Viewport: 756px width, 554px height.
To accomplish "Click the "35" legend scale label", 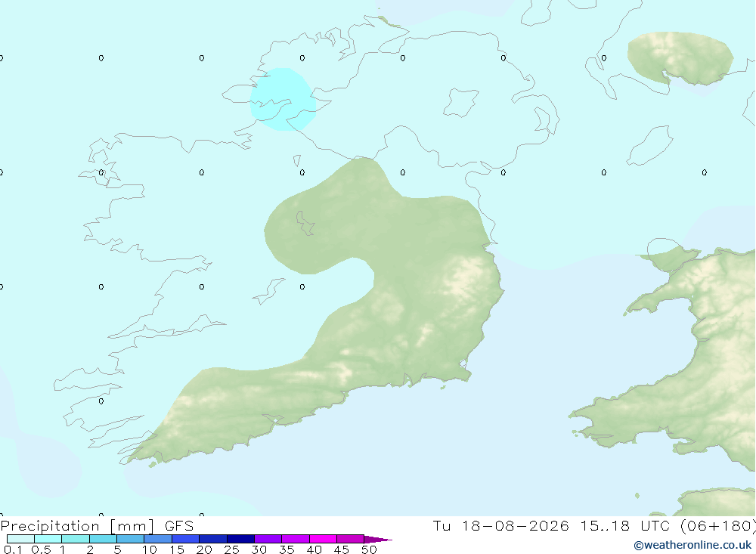I will (287, 549).
